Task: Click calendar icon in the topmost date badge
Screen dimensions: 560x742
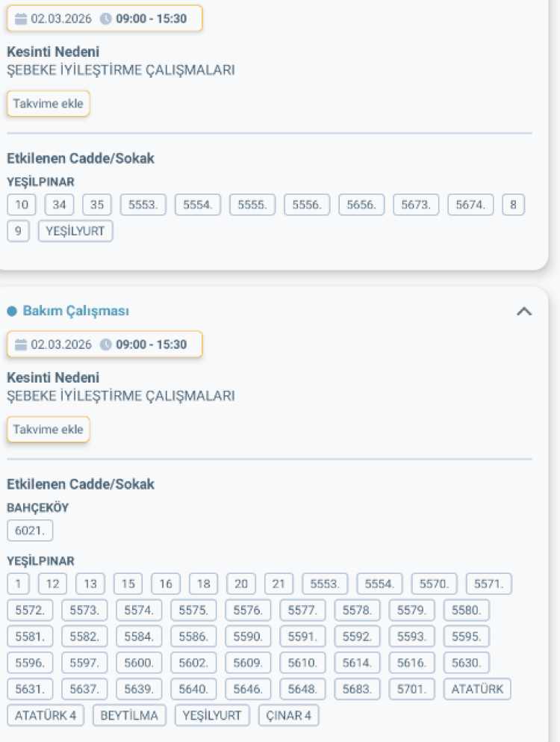Action: [21, 19]
